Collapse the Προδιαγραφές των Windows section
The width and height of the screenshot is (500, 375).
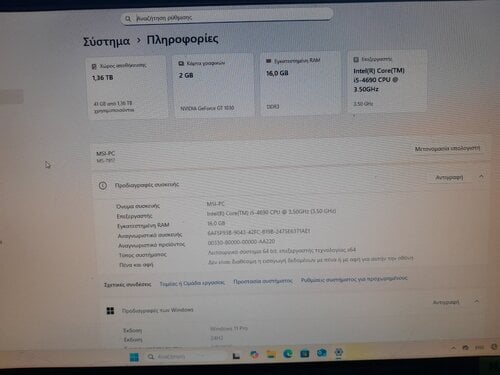tap(477, 301)
